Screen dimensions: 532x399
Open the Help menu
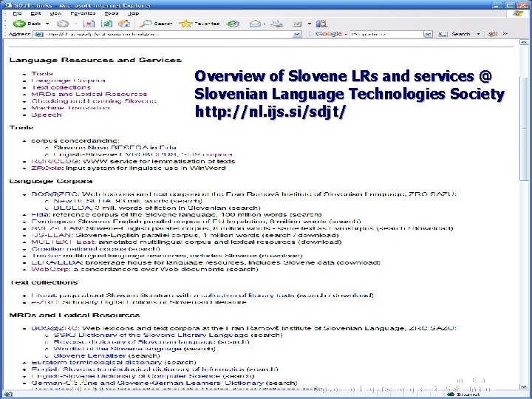(133, 13)
